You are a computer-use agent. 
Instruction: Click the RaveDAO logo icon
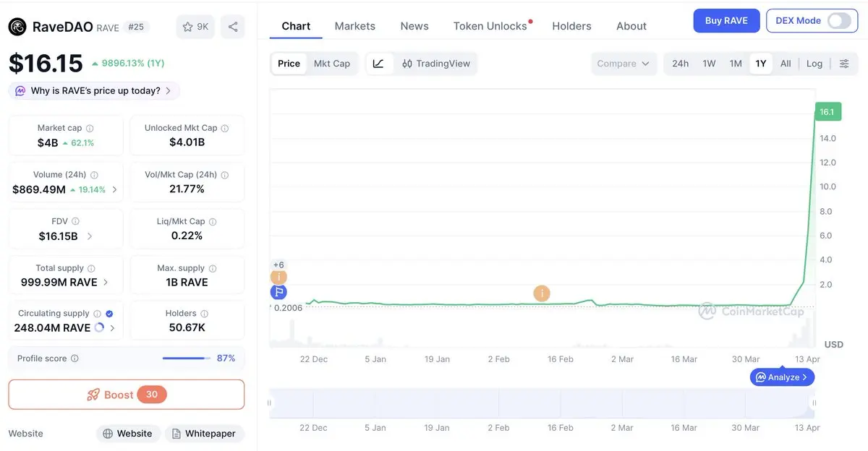click(17, 27)
